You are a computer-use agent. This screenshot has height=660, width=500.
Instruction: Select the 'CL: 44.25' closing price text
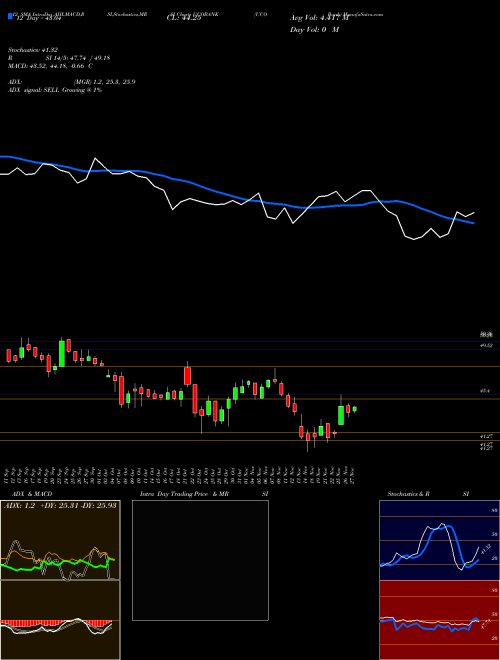[x=184, y=19]
